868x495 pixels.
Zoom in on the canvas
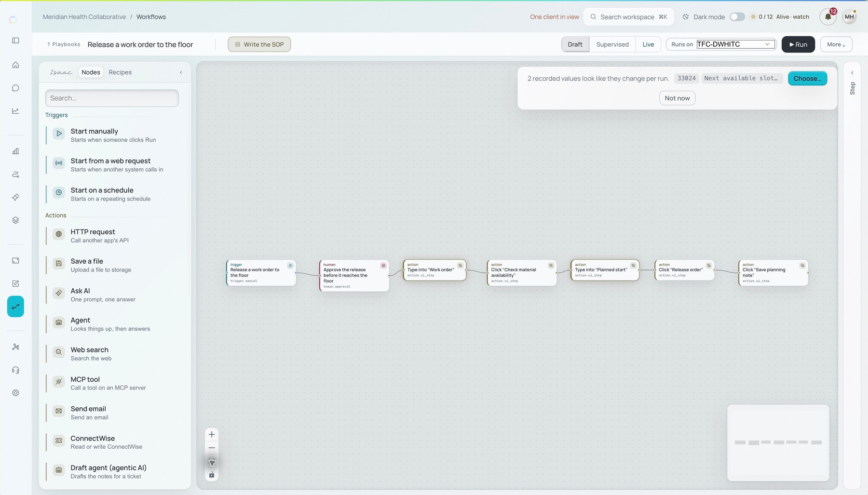(x=212, y=434)
